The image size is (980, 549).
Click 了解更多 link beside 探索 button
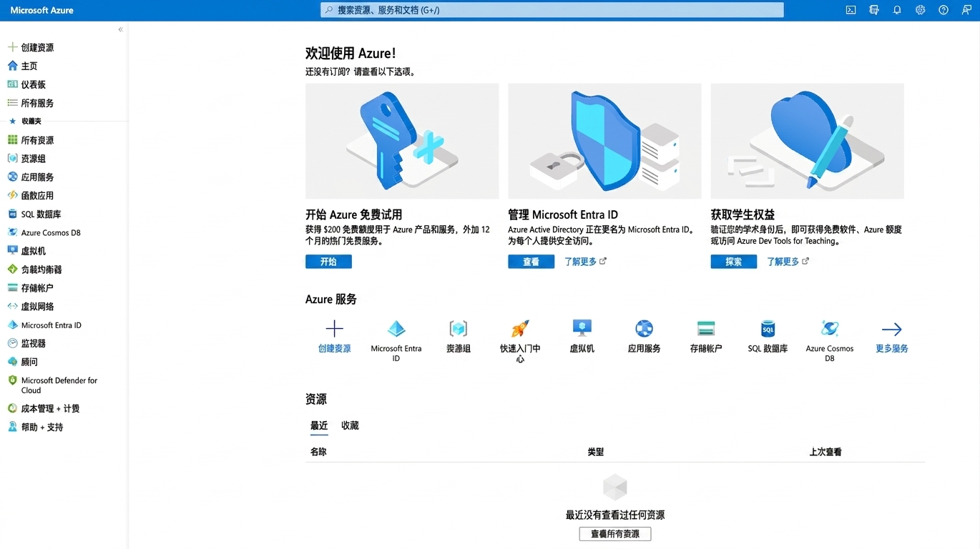click(788, 262)
